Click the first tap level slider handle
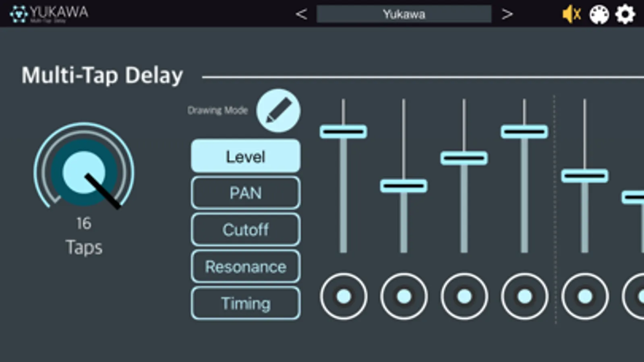This screenshot has width=644, height=362. [343, 132]
